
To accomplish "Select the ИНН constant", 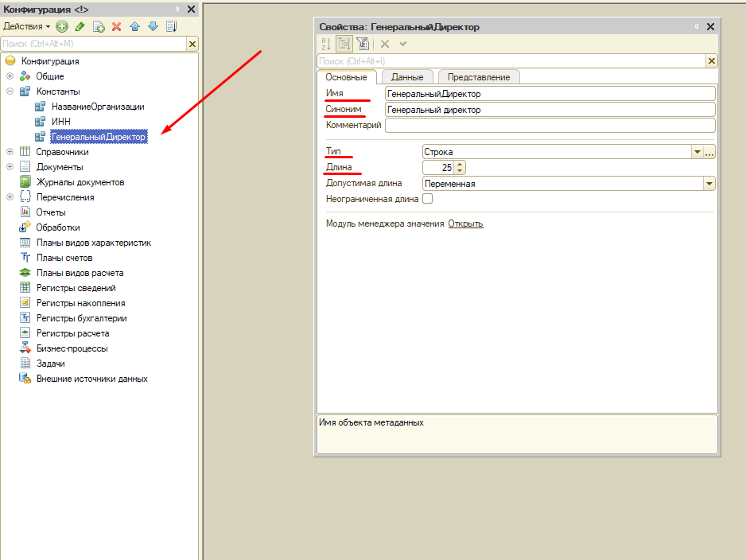I will [x=61, y=122].
